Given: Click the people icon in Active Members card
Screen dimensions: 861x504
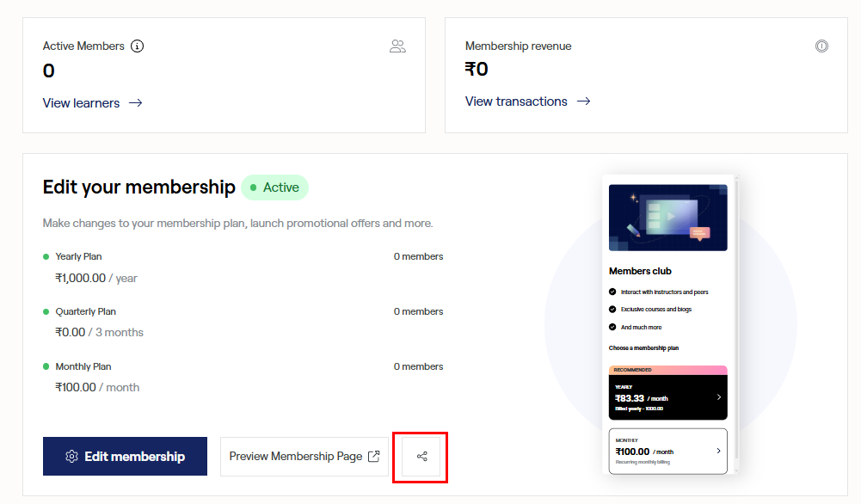Looking at the screenshot, I should 397,46.
